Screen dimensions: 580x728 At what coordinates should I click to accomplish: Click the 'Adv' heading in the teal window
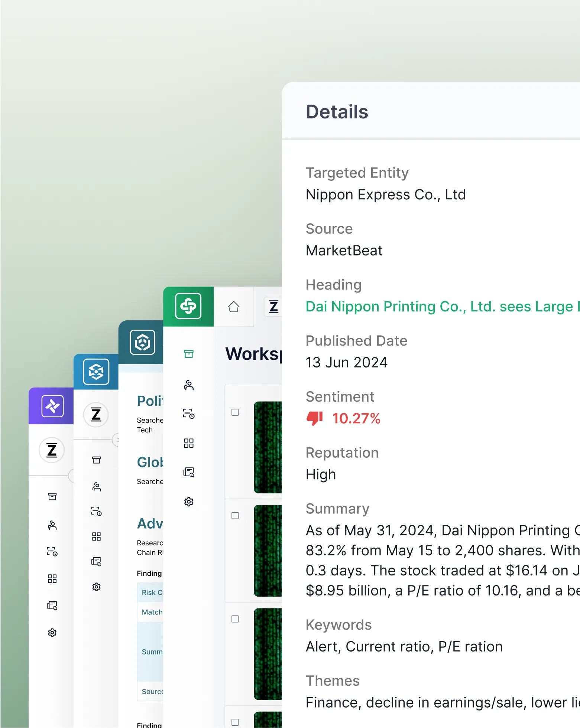tap(150, 523)
